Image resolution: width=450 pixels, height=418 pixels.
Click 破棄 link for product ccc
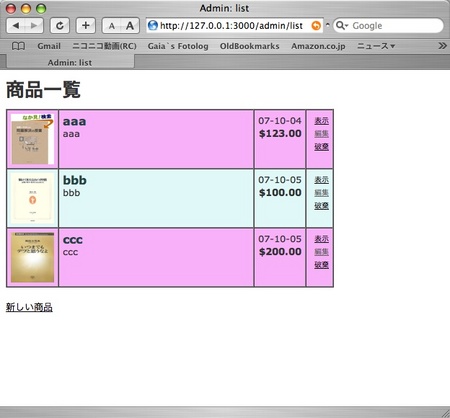click(x=321, y=265)
